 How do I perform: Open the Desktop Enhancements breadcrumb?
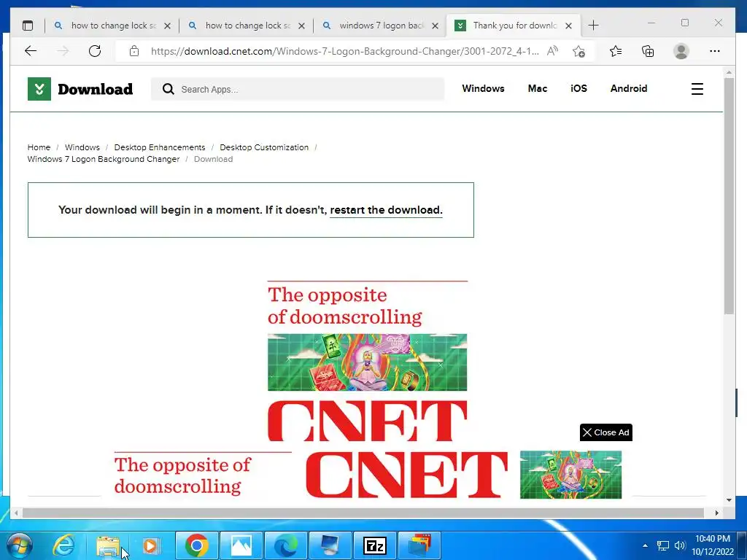pyautogui.click(x=160, y=147)
